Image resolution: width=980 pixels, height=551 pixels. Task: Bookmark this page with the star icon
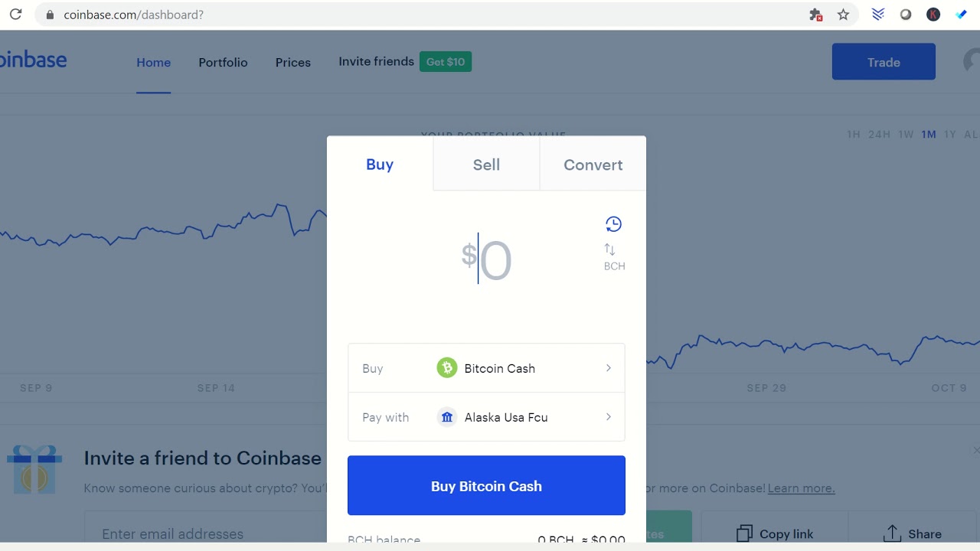[843, 15]
